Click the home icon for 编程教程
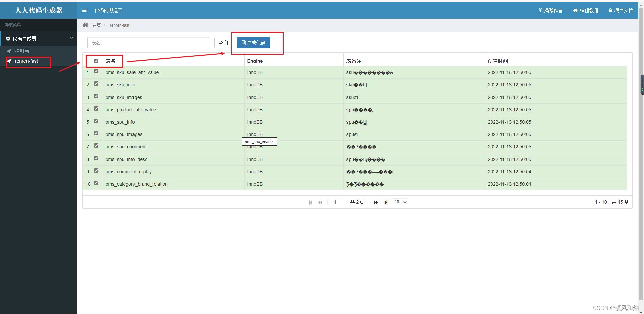 point(575,10)
